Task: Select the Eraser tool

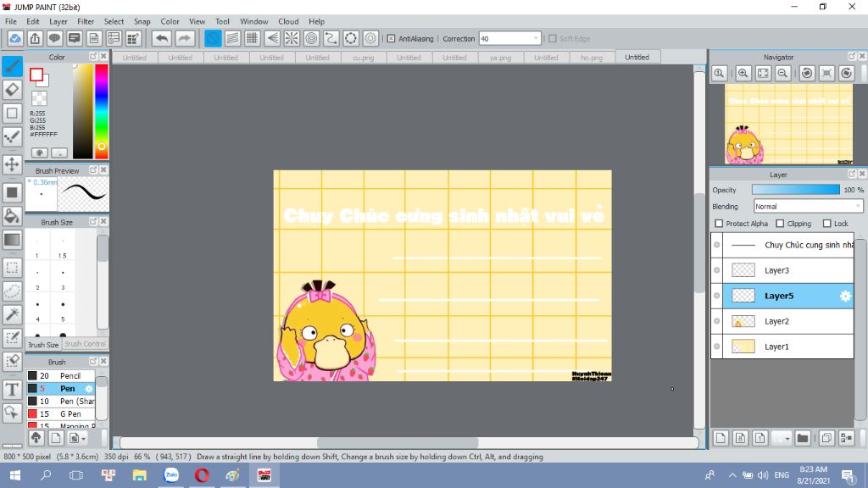Action: [x=12, y=90]
